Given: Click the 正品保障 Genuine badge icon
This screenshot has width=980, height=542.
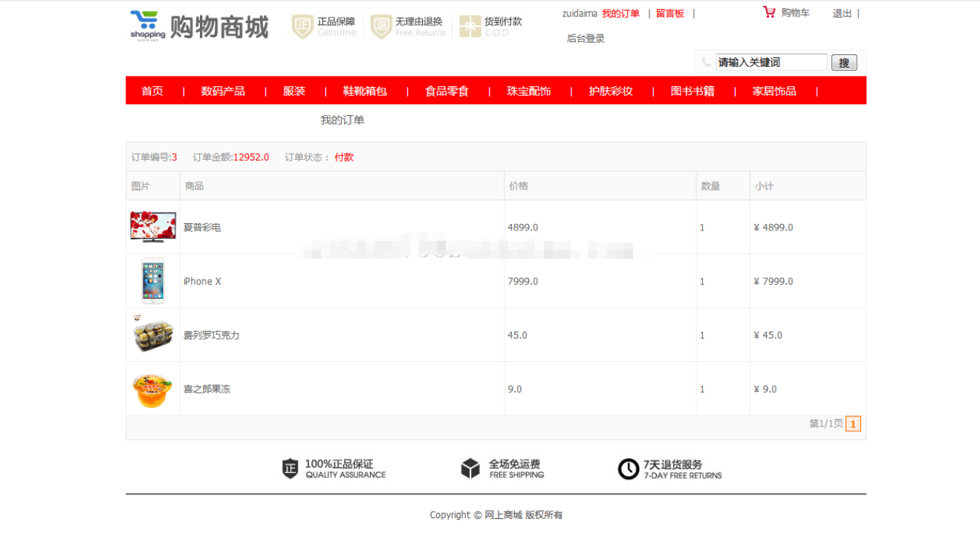Looking at the screenshot, I should click(x=302, y=27).
